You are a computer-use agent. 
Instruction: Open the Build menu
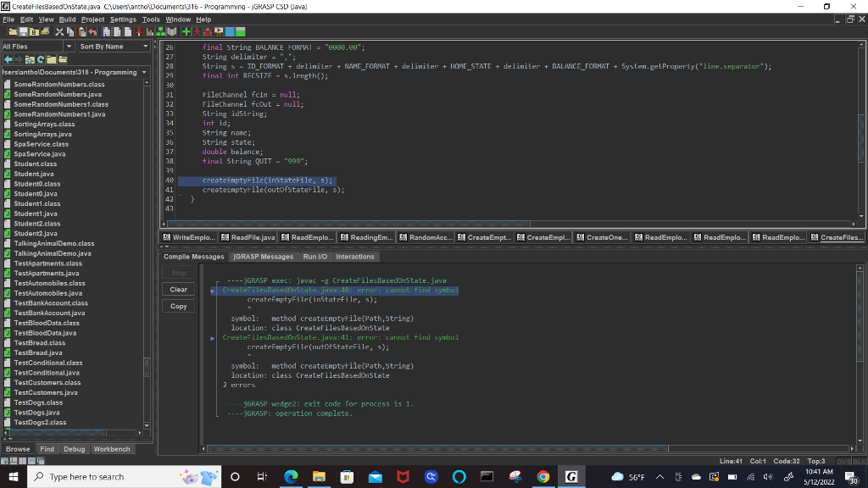tap(67, 19)
